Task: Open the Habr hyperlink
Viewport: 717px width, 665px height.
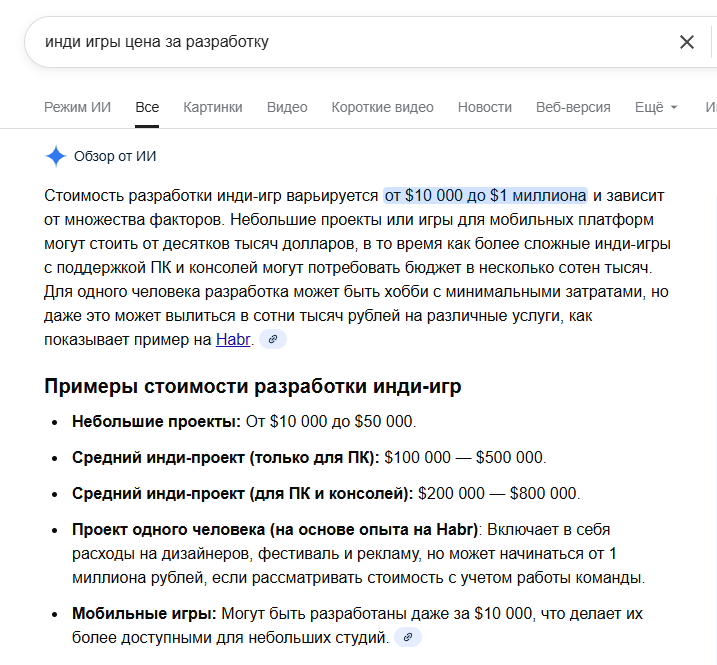Action: pyautogui.click(x=230, y=340)
